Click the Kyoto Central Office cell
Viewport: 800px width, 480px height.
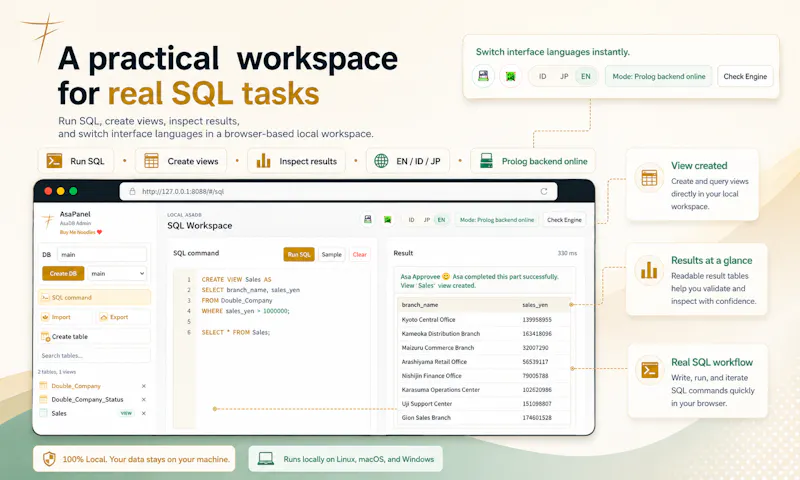pyautogui.click(x=429, y=319)
